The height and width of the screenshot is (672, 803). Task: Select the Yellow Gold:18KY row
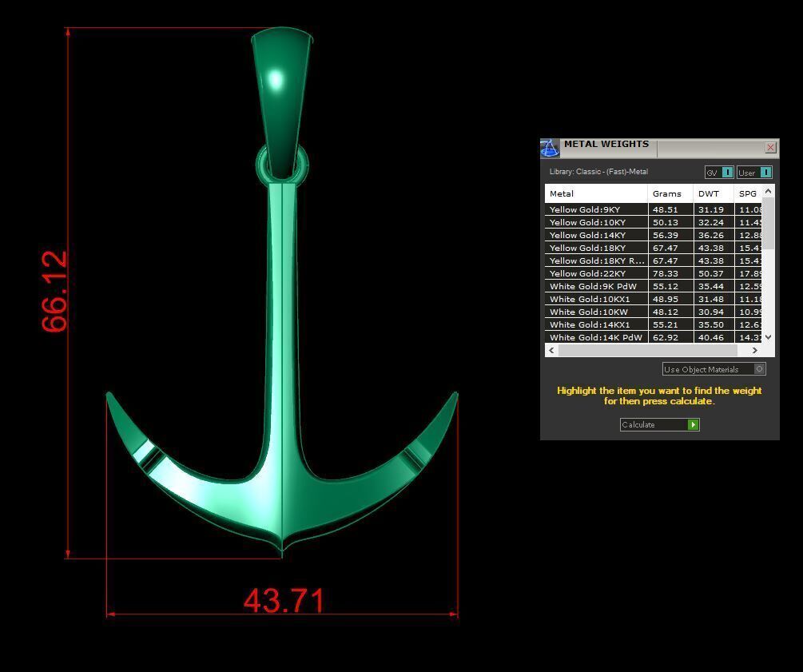pos(654,248)
